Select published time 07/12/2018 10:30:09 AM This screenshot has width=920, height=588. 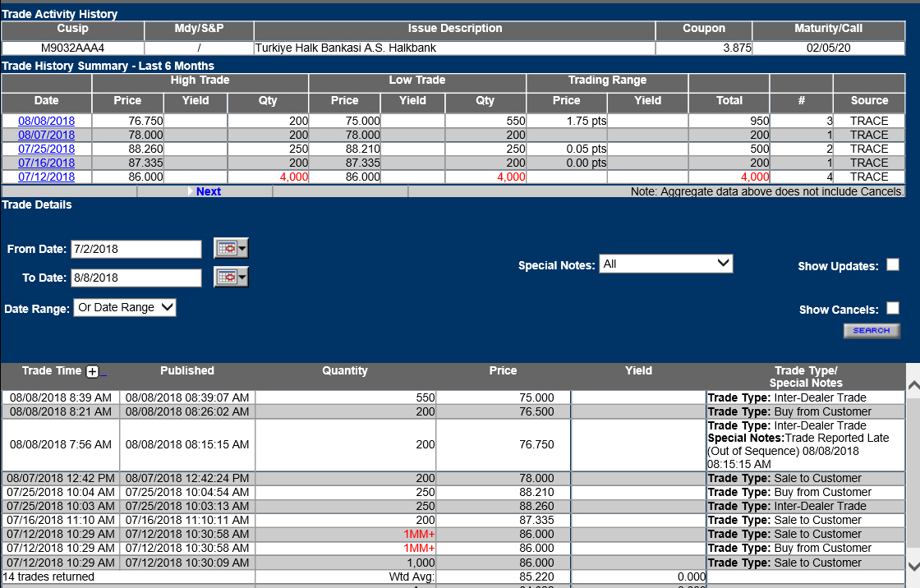[187, 563]
